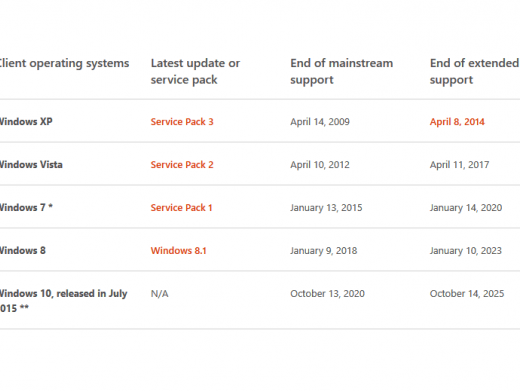This screenshot has width=520, height=391.
Task: Follow the April 8, 2014 link
Action: [x=457, y=122]
